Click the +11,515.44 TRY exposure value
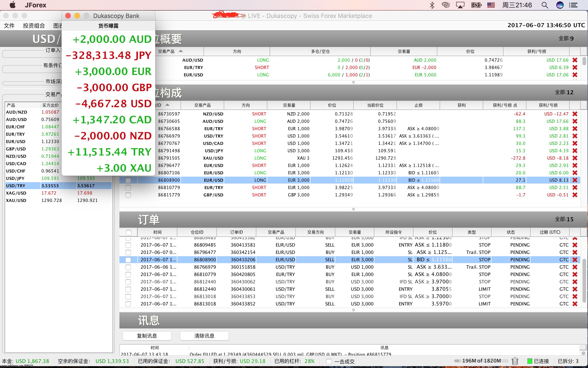Image resolution: width=588 pixels, height=368 pixels. pyautogui.click(x=109, y=152)
